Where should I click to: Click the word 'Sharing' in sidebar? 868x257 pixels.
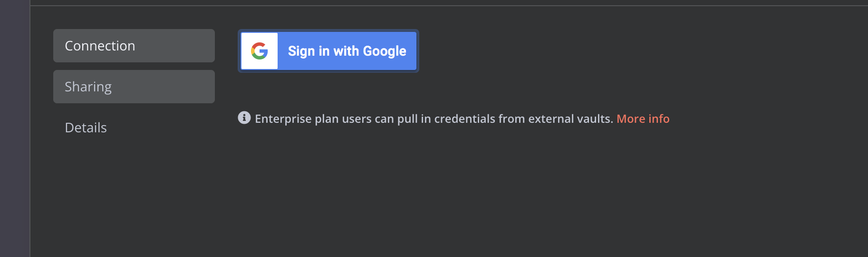(88, 87)
